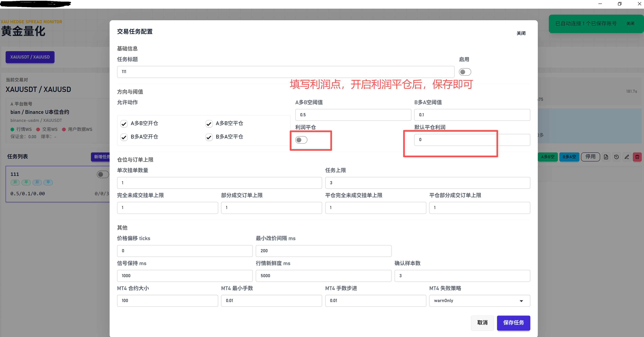Click the 黄金量化 app title
Image resolution: width=644 pixels, height=337 pixels.
tap(23, 31)
